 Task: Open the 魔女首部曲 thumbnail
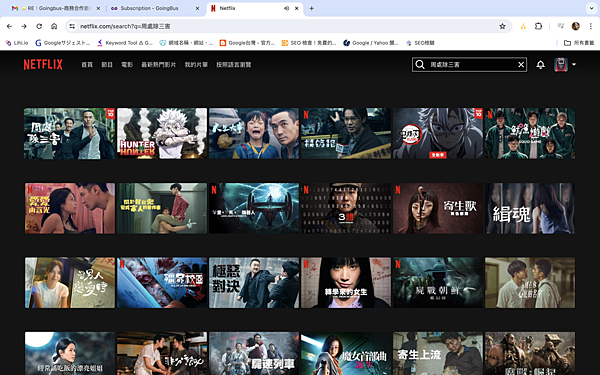[346, 354]
